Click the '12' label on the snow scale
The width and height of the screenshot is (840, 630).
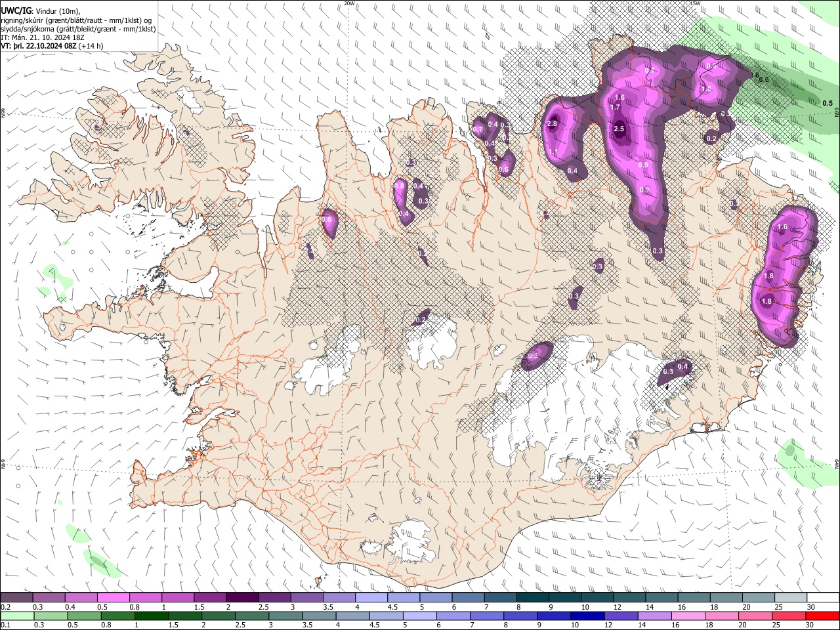617,607
